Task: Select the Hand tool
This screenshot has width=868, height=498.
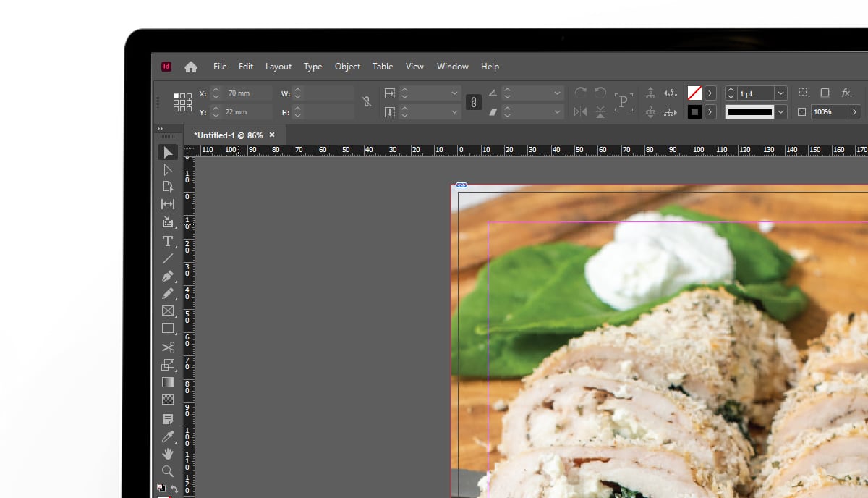Action: pos(168,454)
